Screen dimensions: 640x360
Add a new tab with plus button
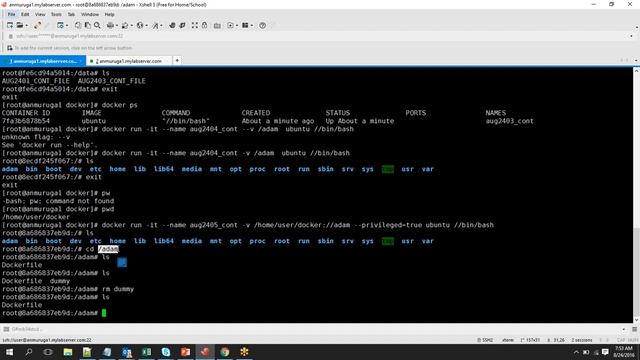tap(177, 60)
